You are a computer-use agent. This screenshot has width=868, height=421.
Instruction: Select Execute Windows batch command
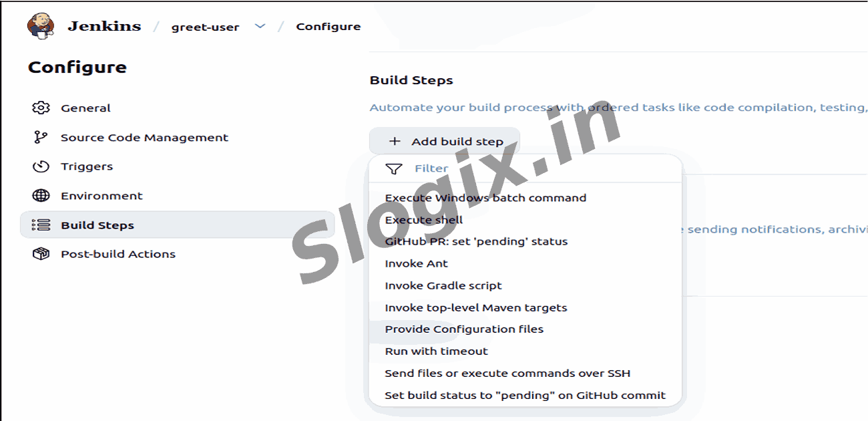pyautogui.click(x=485, y=198)
